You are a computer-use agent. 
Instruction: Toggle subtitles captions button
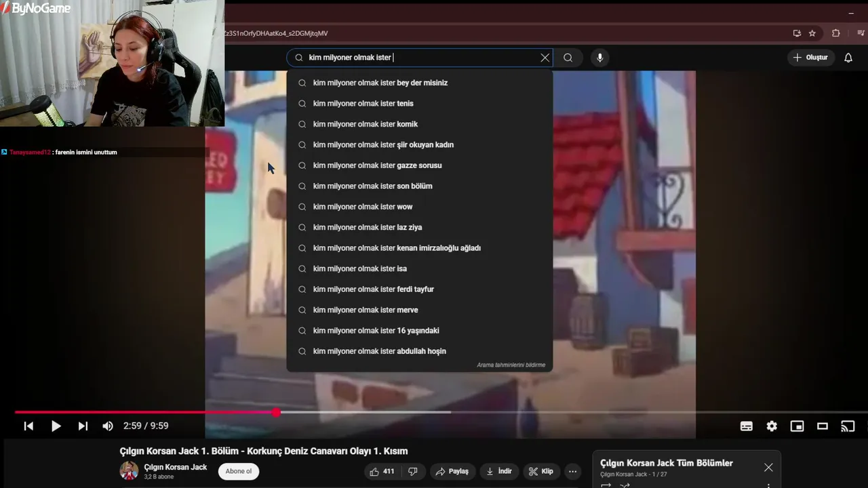click(746, 426)
